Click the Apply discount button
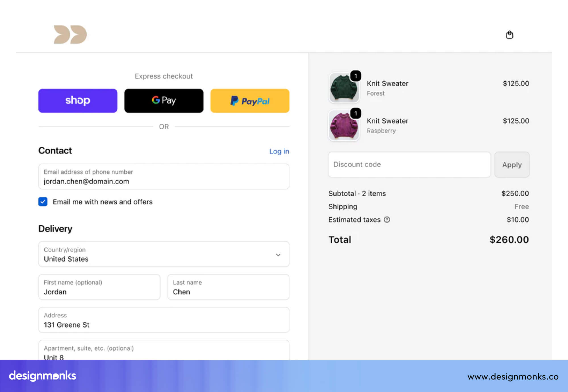The width and height of the screenshot is (568, 392). (x=512, y=165)
